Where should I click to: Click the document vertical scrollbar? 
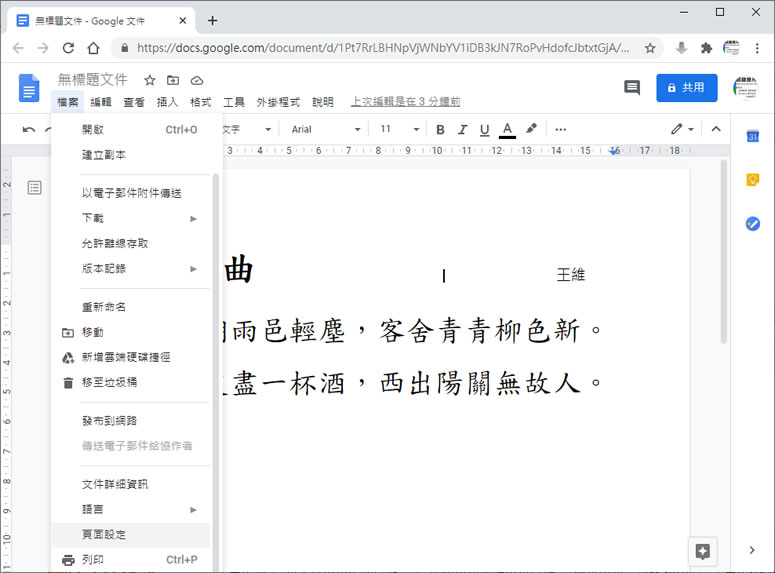click(x=724, y=252)
